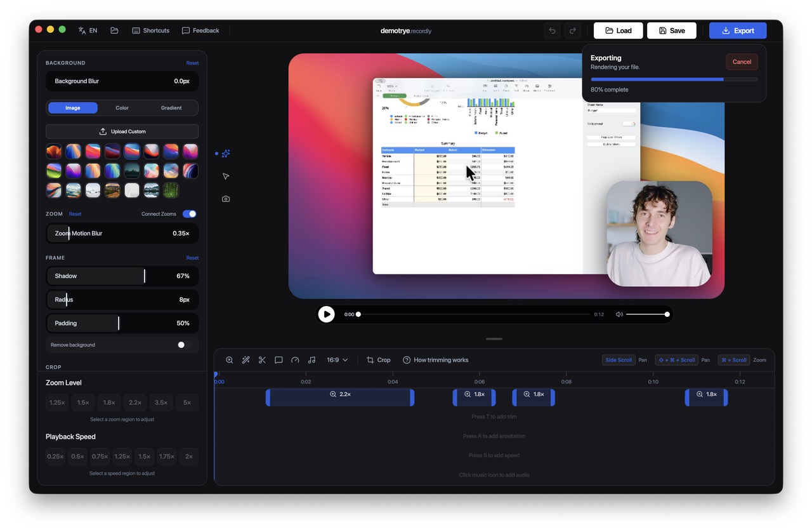This screenshot has width=812, height=532.
Task: Click the AI sparkle icon beside the canvas
Action: point(226,153)
